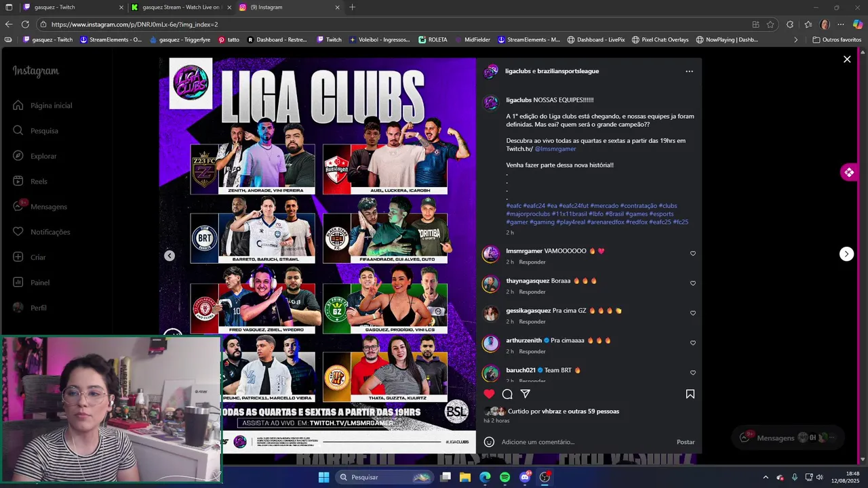Like thaynagasquez's comment
Viewport: 868px width, 488px height.
[693, 283]
